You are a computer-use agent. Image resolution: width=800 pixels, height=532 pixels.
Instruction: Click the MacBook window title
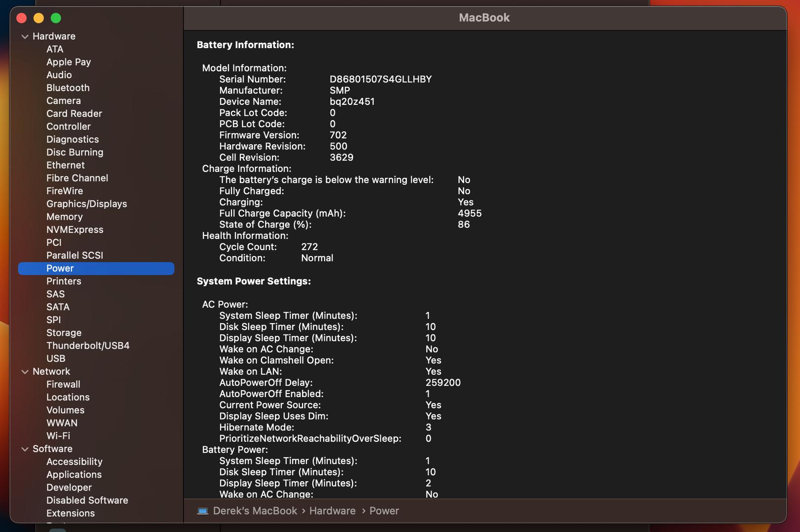pos(484,18)
